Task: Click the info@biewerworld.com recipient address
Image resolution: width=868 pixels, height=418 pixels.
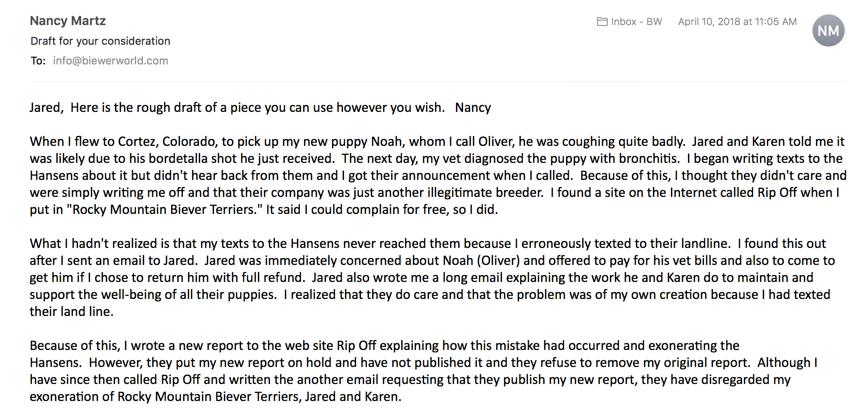Action: [111, 60]
